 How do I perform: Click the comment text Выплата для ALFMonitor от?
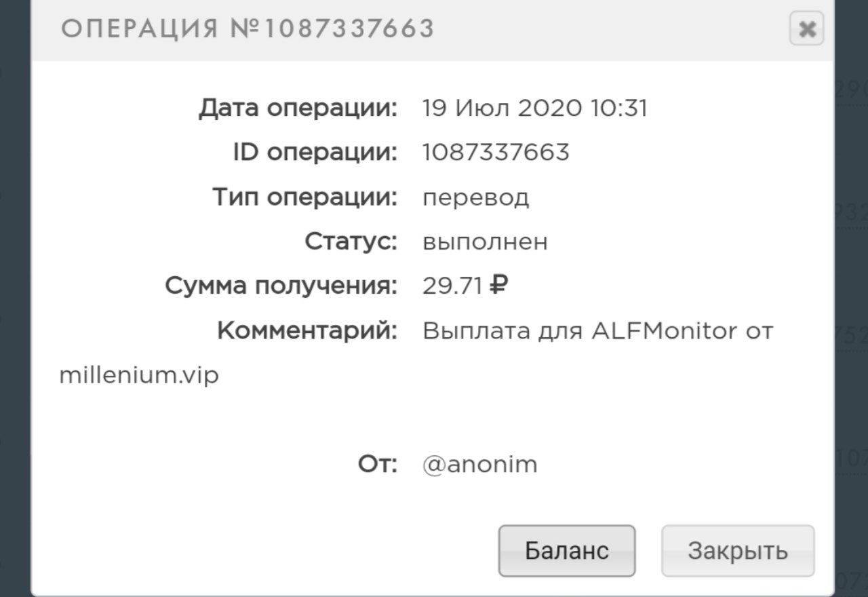[x=597, y=331]
